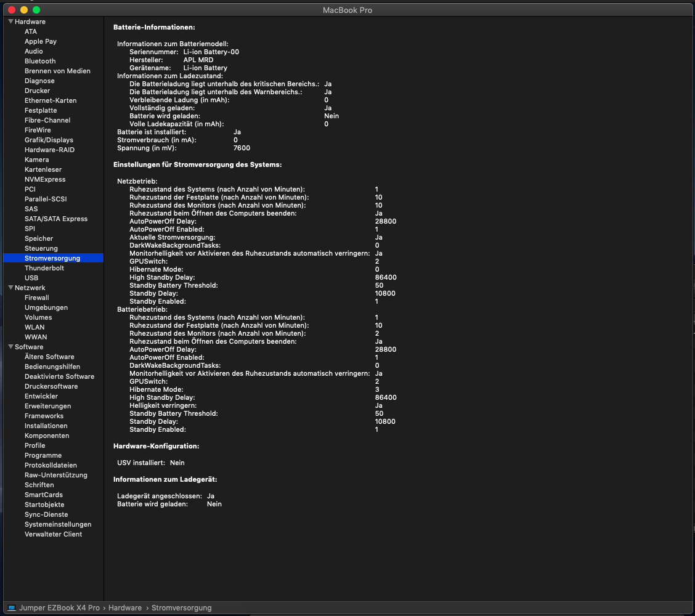Open Verwalteter Client entry
The width and height of the screenshot is (695, 616).
coord(53,534)
